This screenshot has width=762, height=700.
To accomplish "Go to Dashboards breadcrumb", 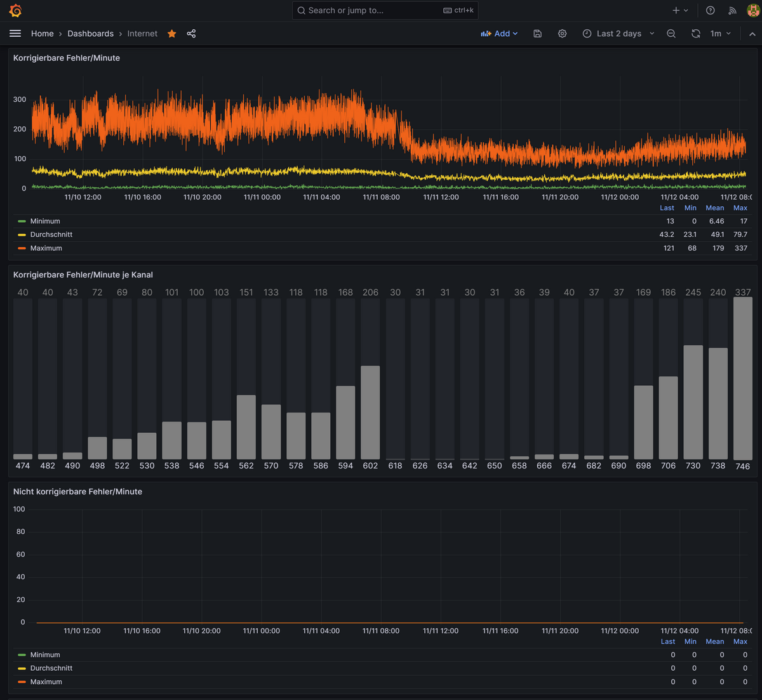I will click(90, 34).
